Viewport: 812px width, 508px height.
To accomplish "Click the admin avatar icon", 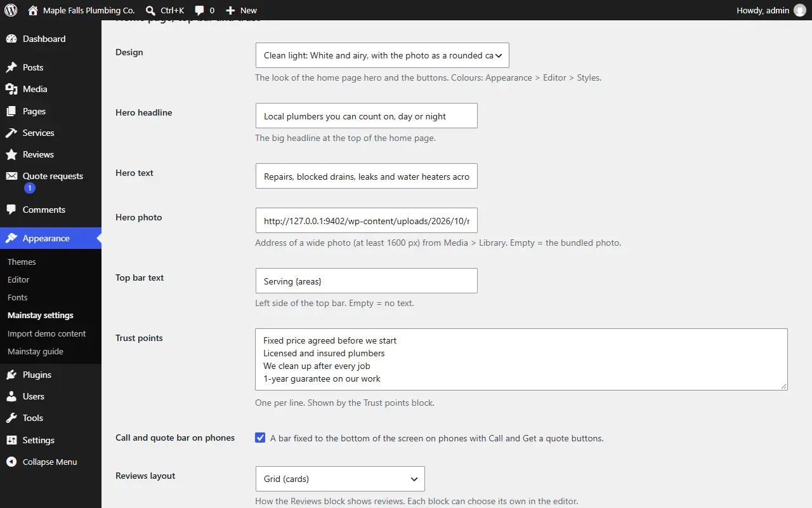I will click(x=800, y=10).
